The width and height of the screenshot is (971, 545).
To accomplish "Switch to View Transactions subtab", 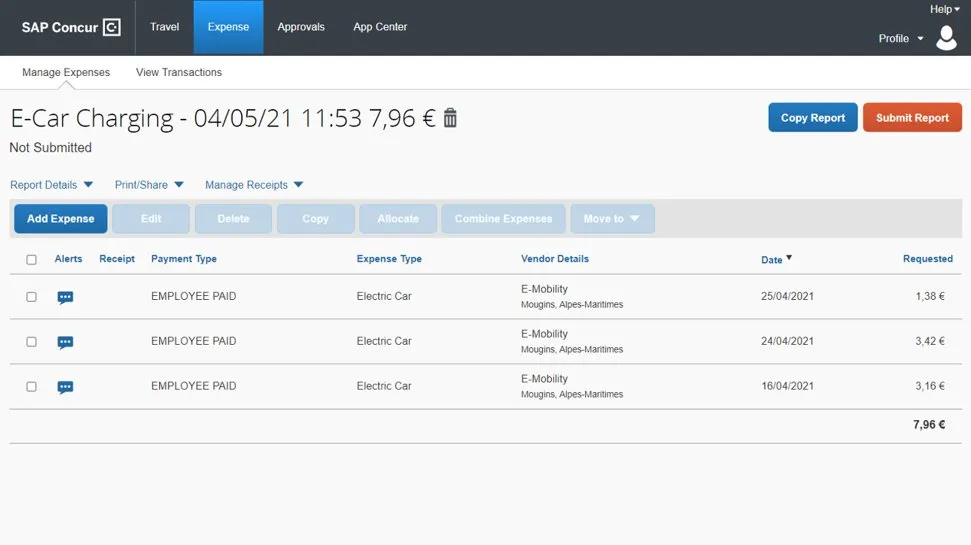I will pos(179,72).
